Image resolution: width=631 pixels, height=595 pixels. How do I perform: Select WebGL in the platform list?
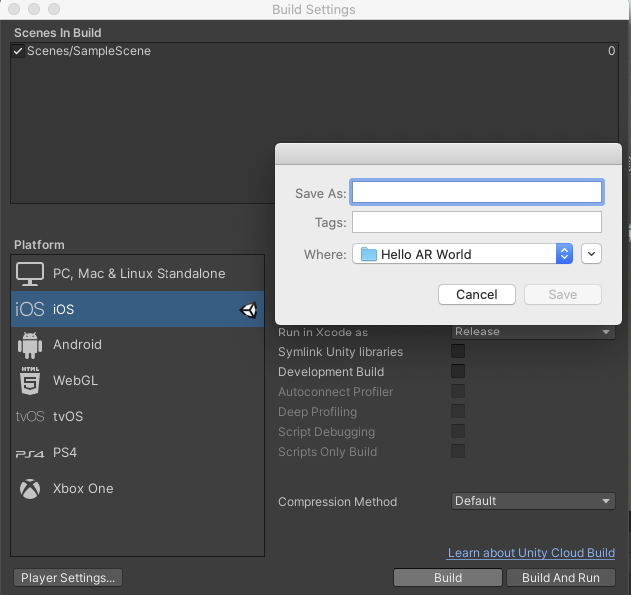75,381
